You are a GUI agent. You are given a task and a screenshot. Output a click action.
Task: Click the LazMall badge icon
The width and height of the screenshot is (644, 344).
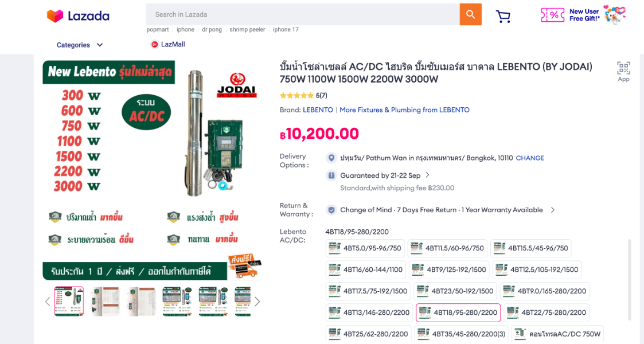(155, 44)
